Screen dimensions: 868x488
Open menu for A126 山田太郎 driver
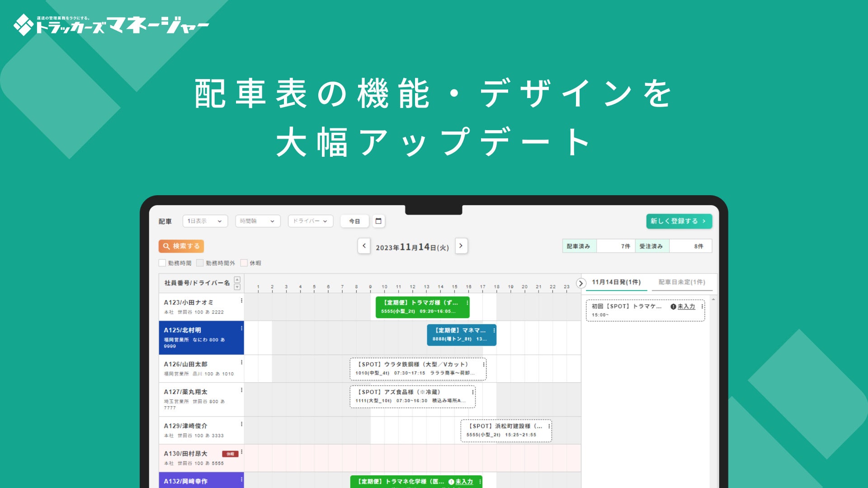[x=241, y=362]
